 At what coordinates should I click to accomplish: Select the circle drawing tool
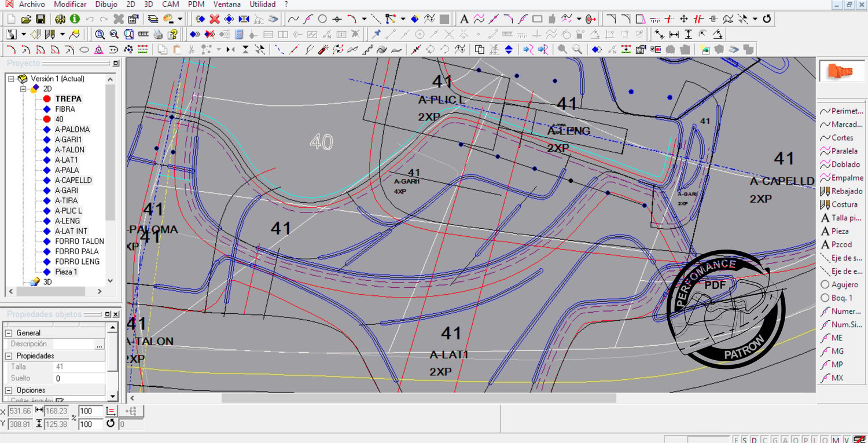pos(322,19)
